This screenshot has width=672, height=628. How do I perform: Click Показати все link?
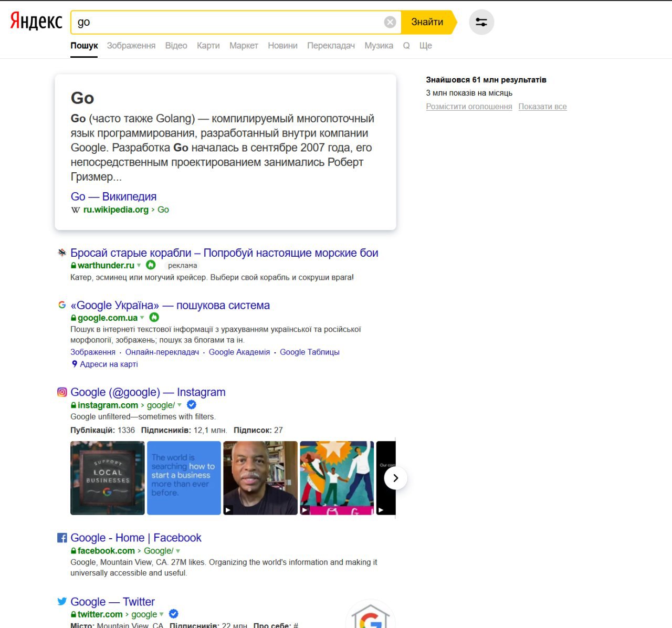543,106
